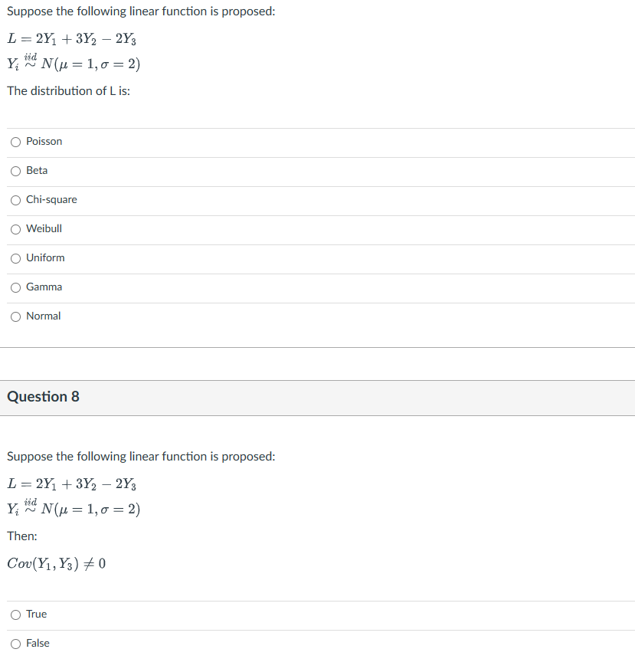Click the True label text
The height and width of the screenshot is (672, 635).
(37, 615)
